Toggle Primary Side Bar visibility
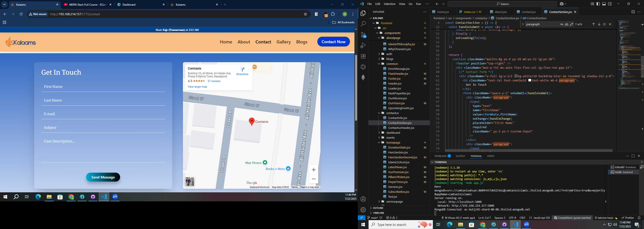The image size is (644, 229). tap(598, 4)
